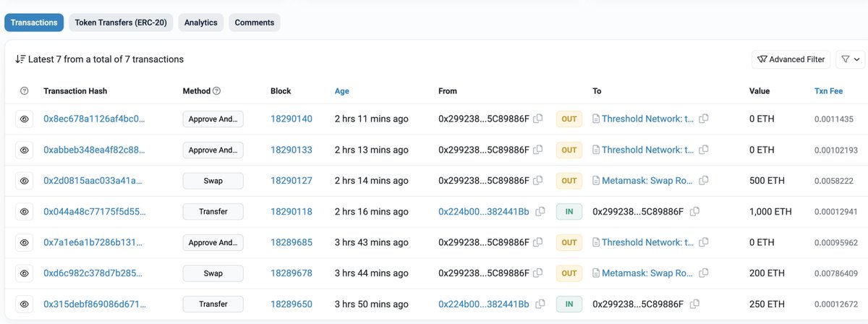Open block 18290127
The image size is (868, 324).
pyautogui.click(x=292, y=181)
